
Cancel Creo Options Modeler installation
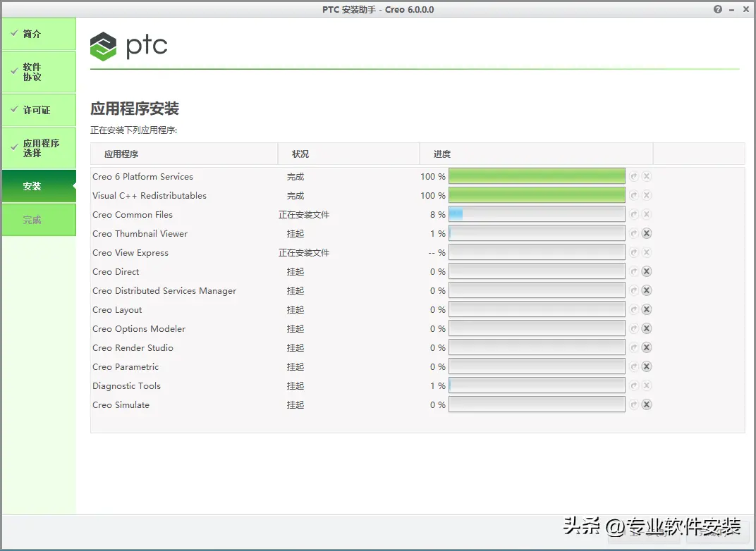647,328
